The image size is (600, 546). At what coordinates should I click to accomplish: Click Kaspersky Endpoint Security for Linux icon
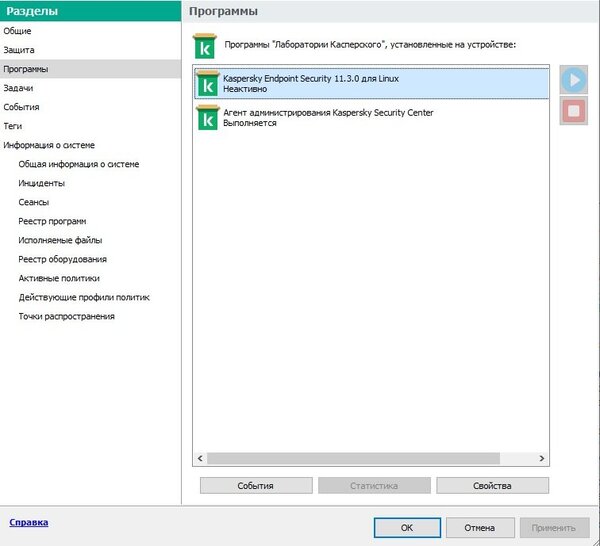208,83
